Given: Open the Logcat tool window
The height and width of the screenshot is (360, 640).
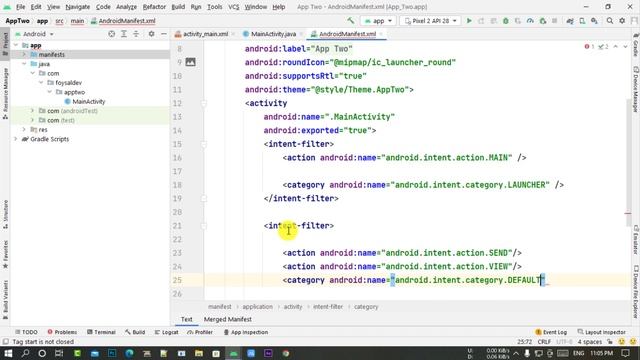Looking at the screenshot, I should 167,332.
